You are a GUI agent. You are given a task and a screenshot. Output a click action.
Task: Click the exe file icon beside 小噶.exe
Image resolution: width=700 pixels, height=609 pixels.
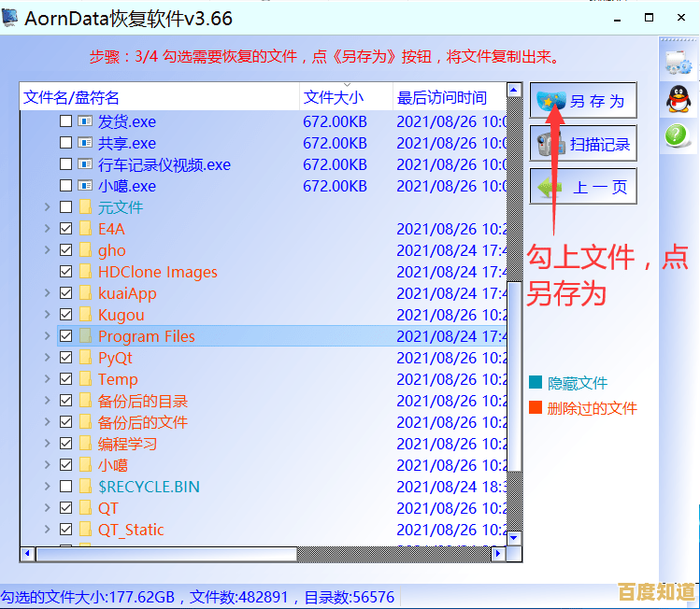point(85,185)
